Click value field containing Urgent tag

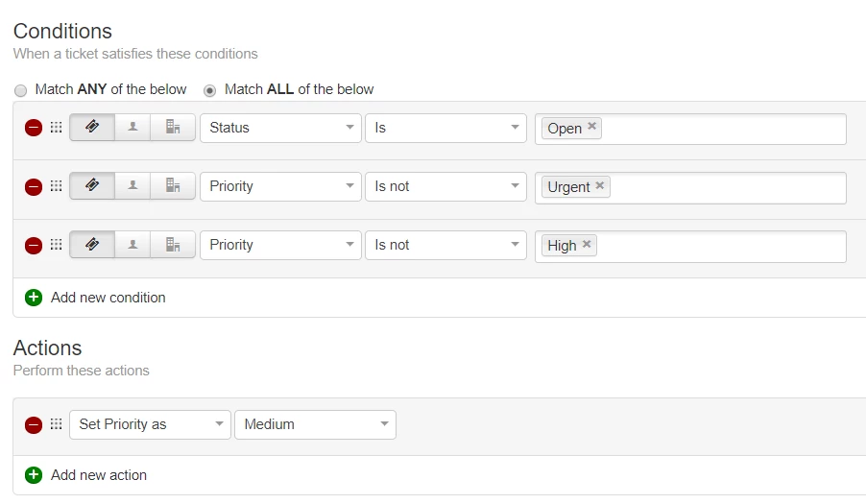click(690, 188)
